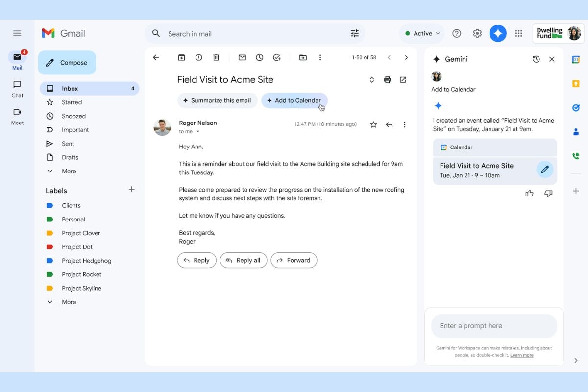Open email in new window
The height and width of the screenshot is (392, 588).
click(403, 80)
